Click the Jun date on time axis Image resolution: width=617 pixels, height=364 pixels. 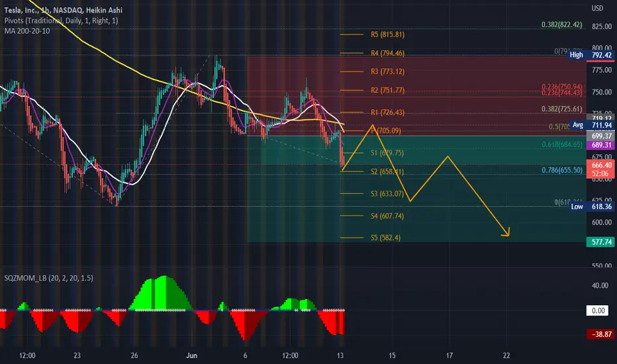[x=191, y=355]
